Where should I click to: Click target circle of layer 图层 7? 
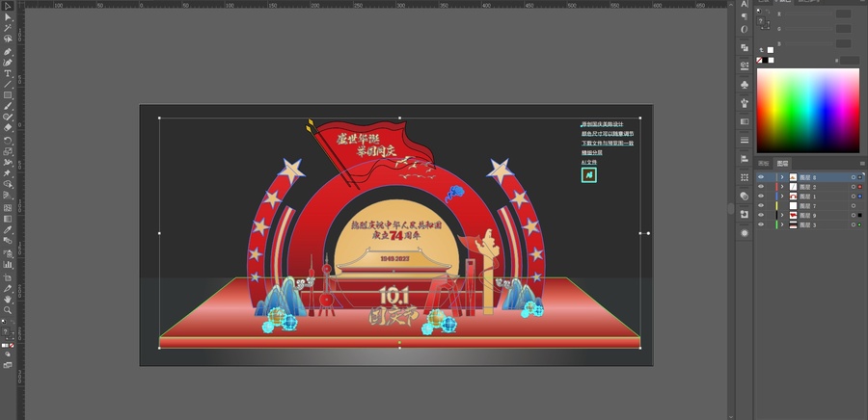coord(854,205)
